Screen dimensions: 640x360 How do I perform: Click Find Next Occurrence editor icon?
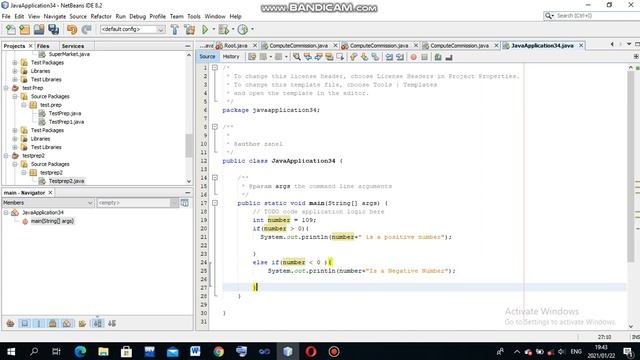coord(318,57)
